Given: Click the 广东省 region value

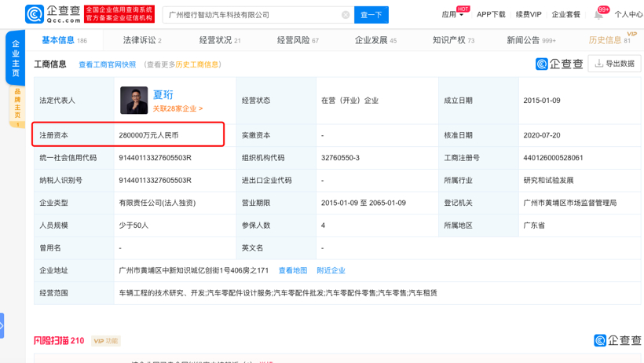Looking at the screenshot, I should pyautogui.click(x=534, y=225).
